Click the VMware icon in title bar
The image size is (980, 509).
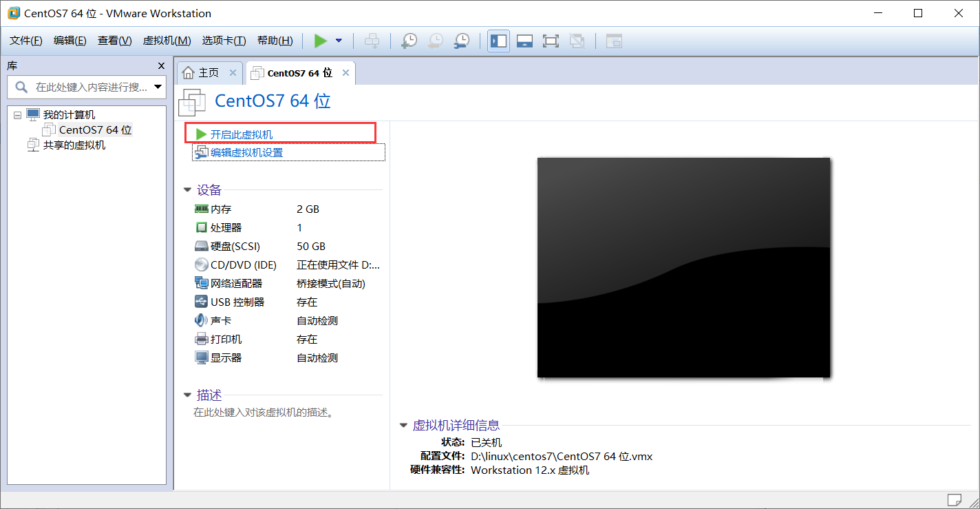[x=13, y=13]
